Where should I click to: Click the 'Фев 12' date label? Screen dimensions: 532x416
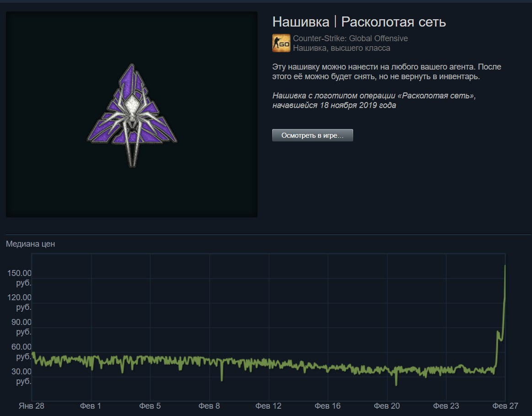coord(268,406)
